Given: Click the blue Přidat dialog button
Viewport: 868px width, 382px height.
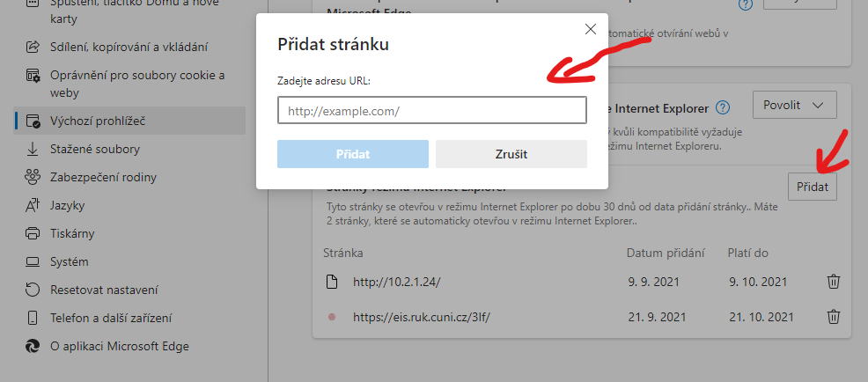Looking at the screenshot, I should pos(353,154).
